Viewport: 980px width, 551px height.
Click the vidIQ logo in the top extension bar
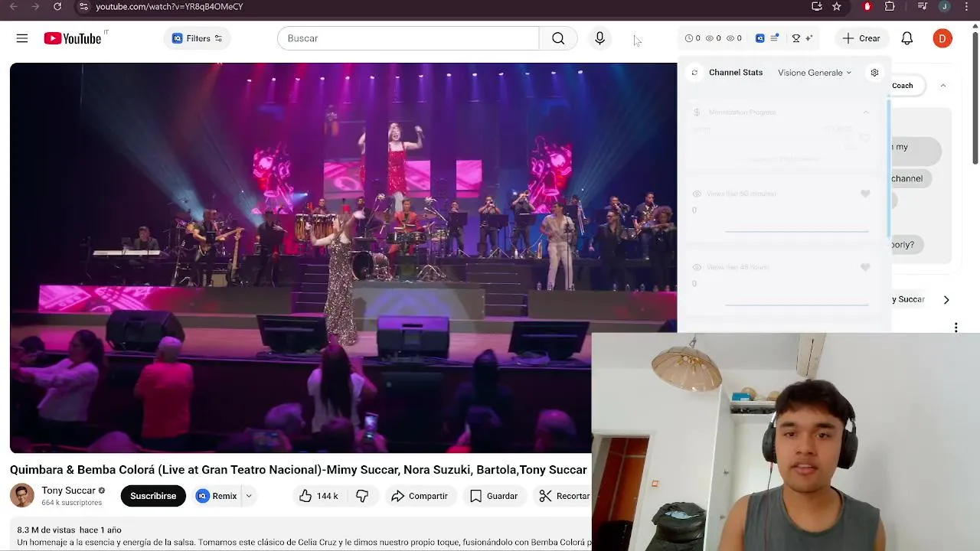[760, 38]
